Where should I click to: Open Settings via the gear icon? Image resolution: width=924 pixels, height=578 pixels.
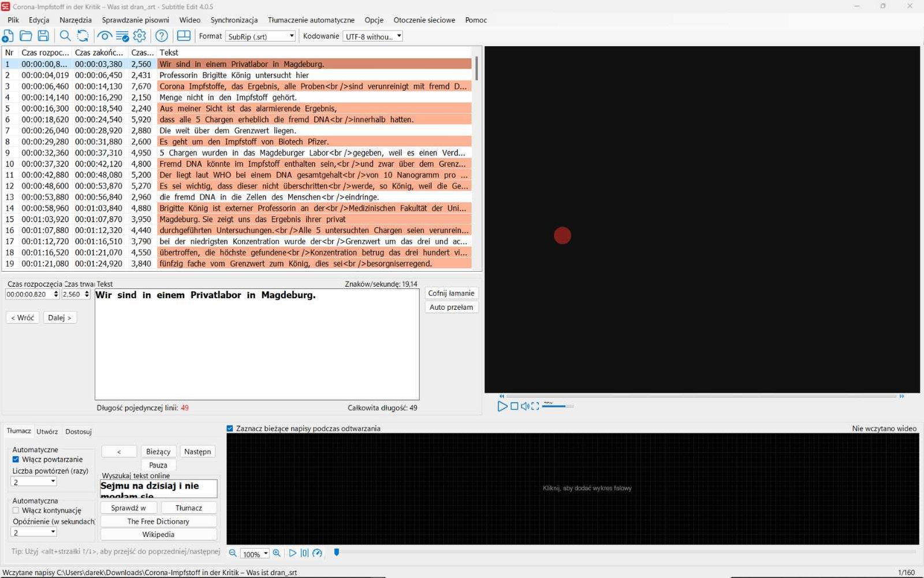click(x=140, y=36)
